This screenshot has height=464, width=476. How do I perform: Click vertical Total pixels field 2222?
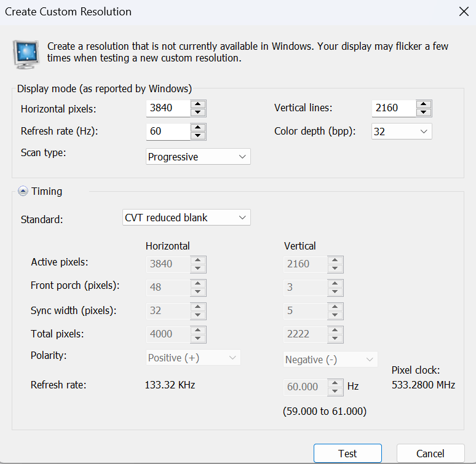click(x=306, y=334)
